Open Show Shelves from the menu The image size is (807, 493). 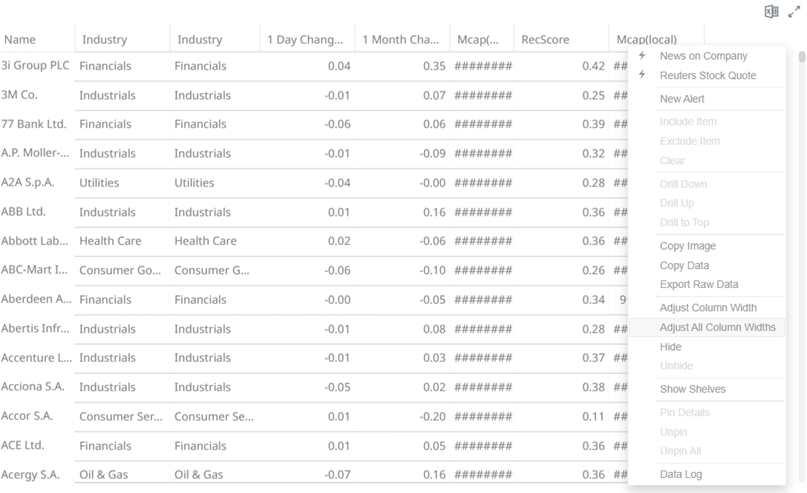click(692, 389)
